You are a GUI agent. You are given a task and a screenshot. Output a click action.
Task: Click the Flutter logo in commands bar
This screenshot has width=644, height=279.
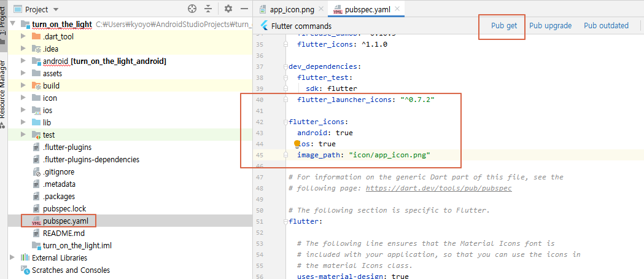[264, 26]
